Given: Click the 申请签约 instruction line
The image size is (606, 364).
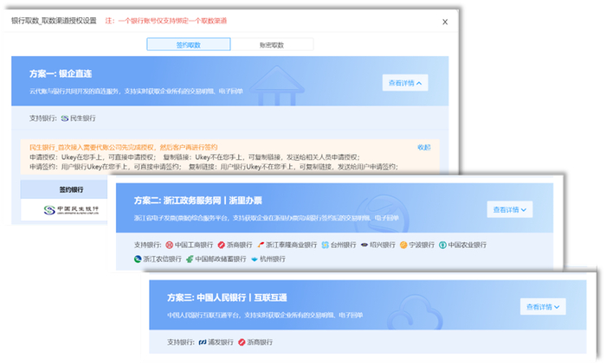Looking at the screenshot, I should pos(214,167).
